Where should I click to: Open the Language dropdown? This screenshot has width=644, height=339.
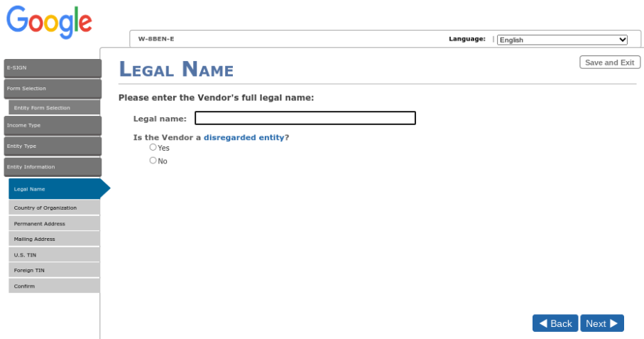[562, 40]
